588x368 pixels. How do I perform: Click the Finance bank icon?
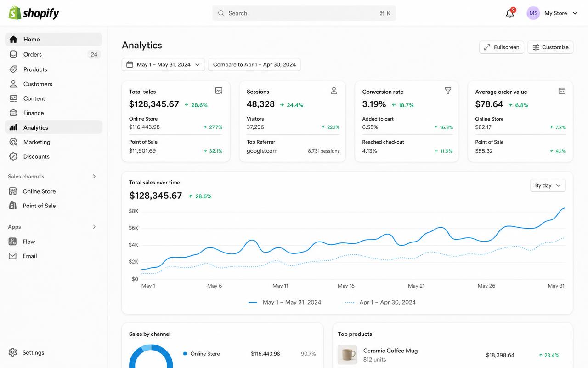click(13, 113)
